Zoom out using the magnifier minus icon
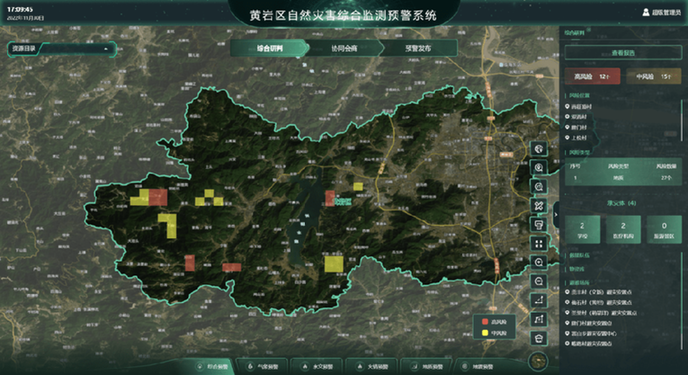 tap(539, 281)
